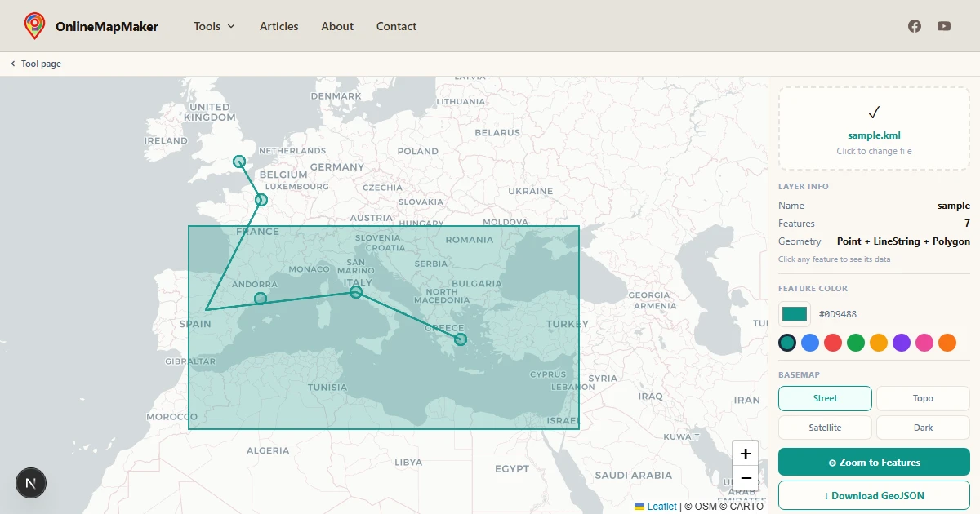Click sample.kml to change file

click(874, 135)
